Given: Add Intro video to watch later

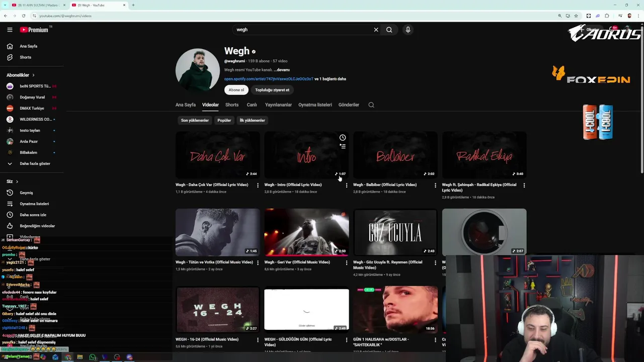Looking at the screenshot, I should tap(343, 138).
